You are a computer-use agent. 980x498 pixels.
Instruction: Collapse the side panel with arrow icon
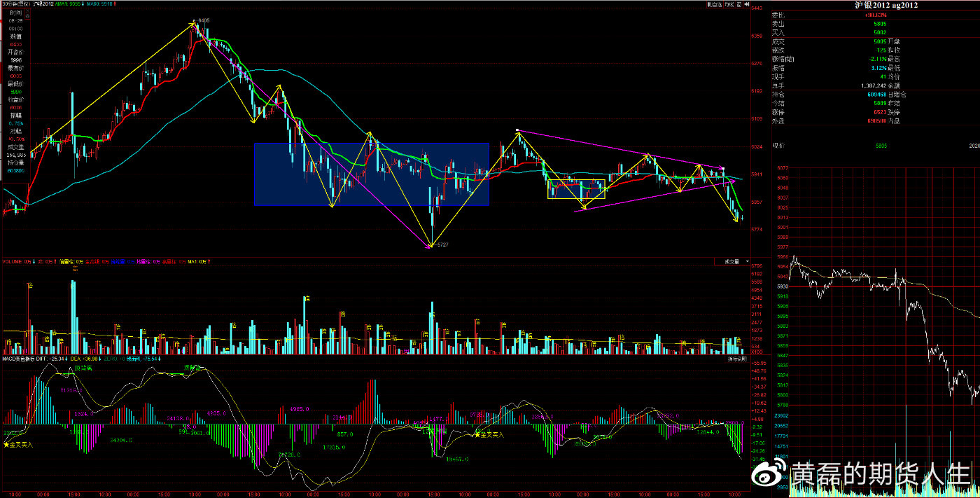[747, 4]
